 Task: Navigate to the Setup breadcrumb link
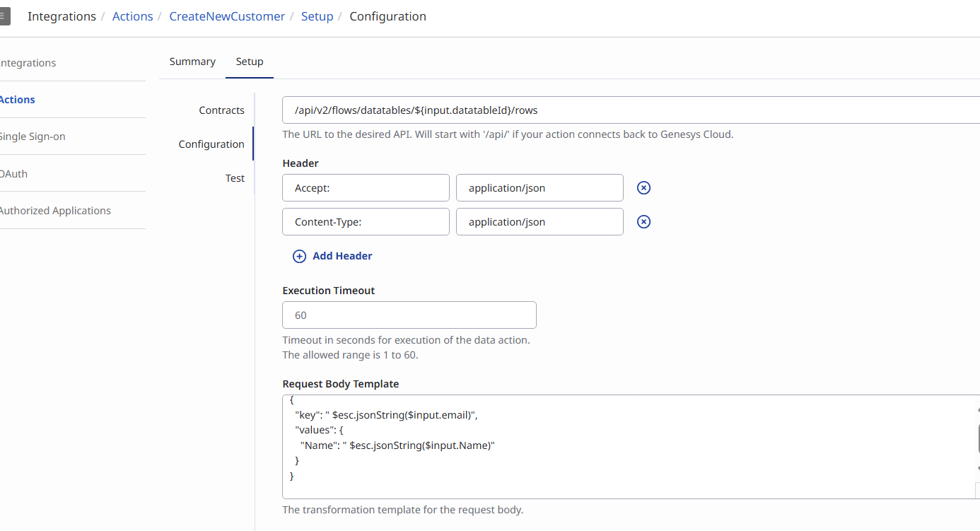pos(317,16)
